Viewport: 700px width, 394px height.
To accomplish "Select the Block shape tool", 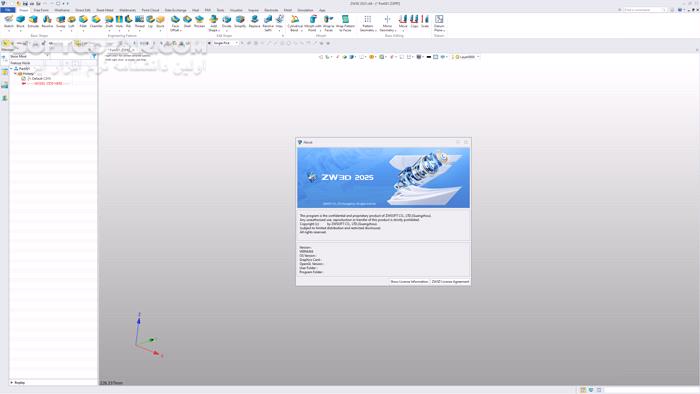I will coord(21,21).
